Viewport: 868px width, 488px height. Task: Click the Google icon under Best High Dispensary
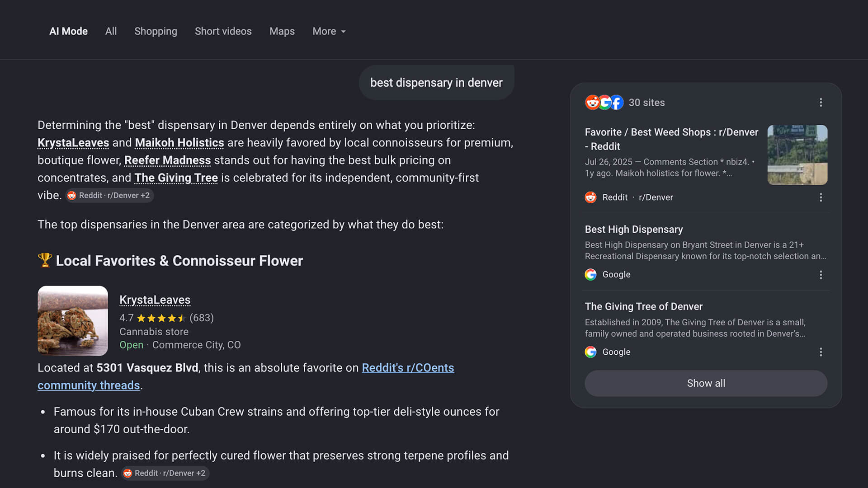pyautogui.click(x=590, y=275)
